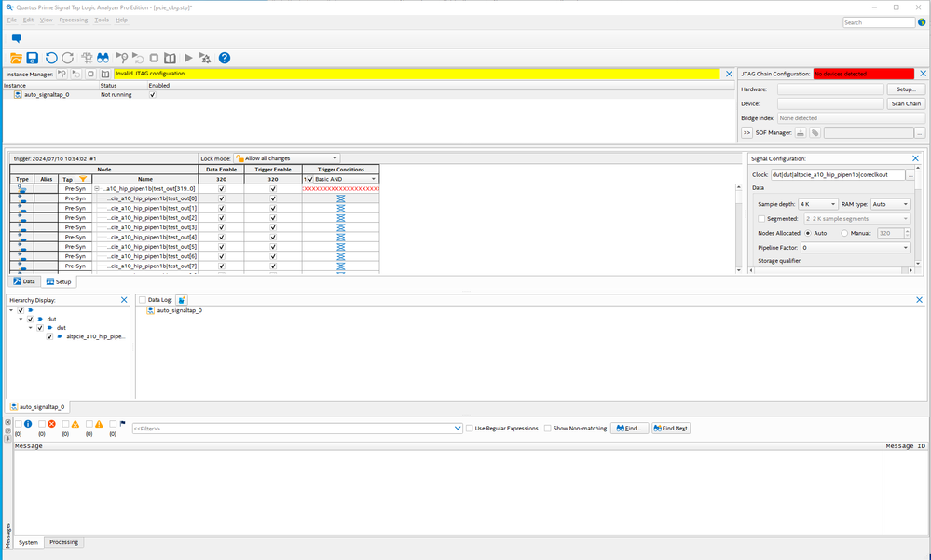Close the Hierarchy Display panel

[124, 300]
